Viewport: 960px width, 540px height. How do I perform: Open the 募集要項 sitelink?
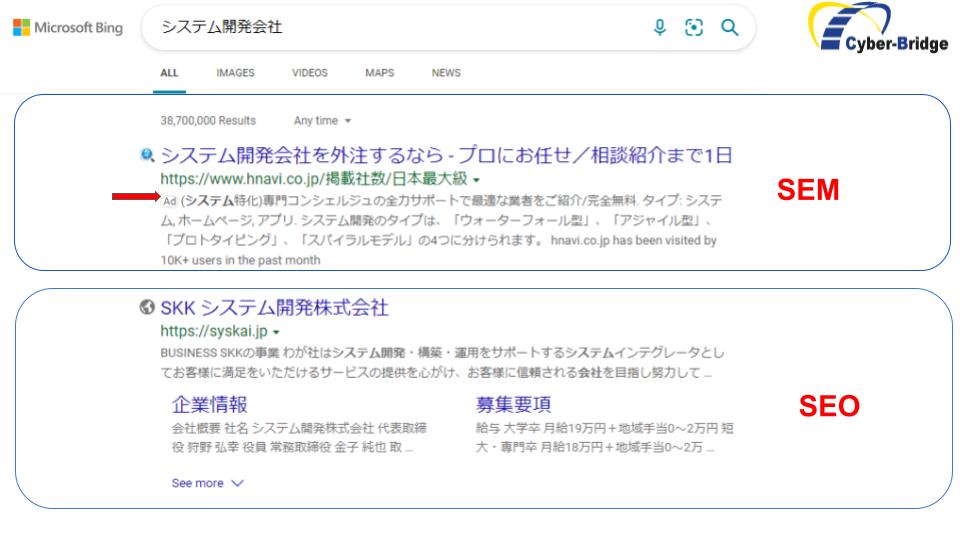(x=514, y=404)
